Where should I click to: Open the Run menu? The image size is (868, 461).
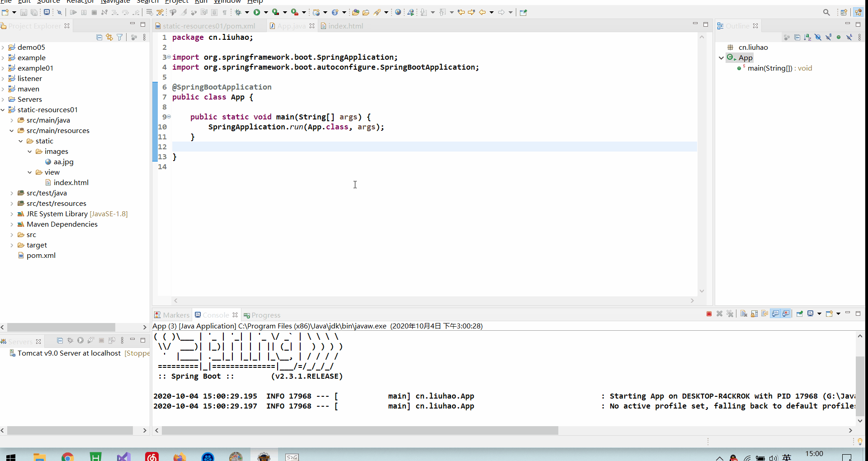[201, 2]
